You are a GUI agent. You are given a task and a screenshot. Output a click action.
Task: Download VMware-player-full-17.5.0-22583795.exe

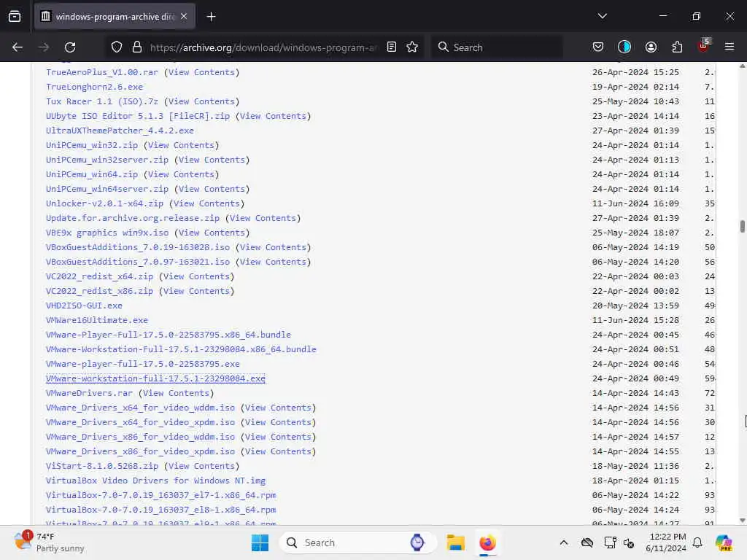(x=143, y=364)
